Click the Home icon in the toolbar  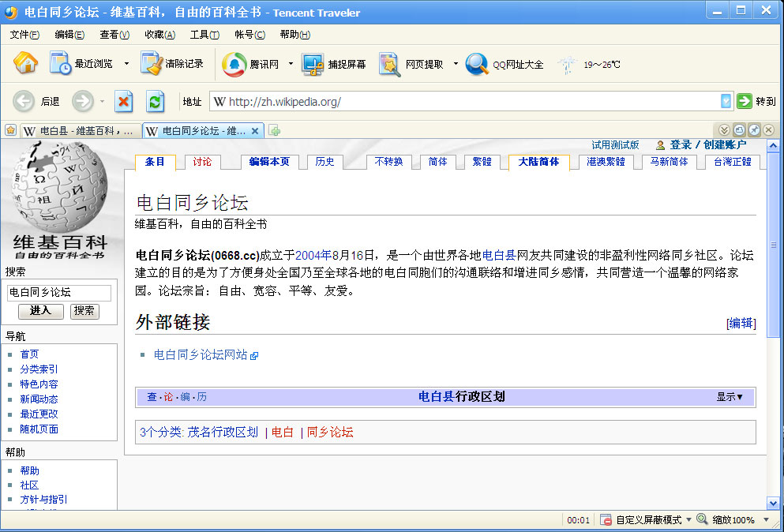(x=25, y=63)
